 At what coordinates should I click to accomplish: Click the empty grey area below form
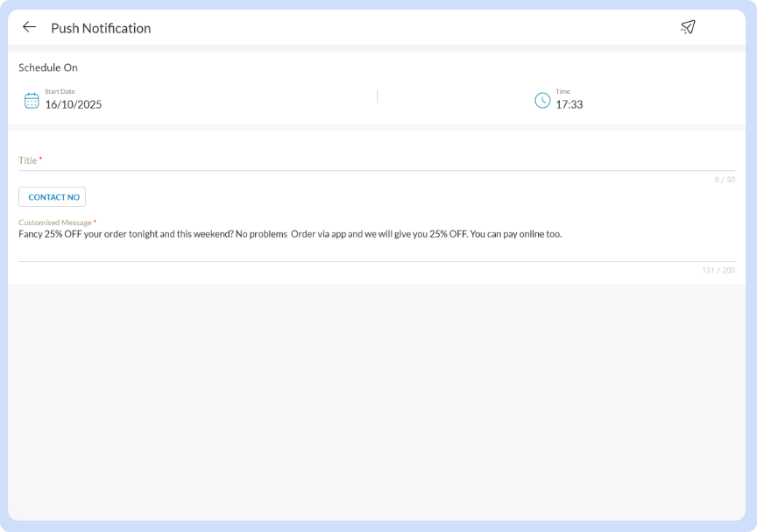(377, 403)
